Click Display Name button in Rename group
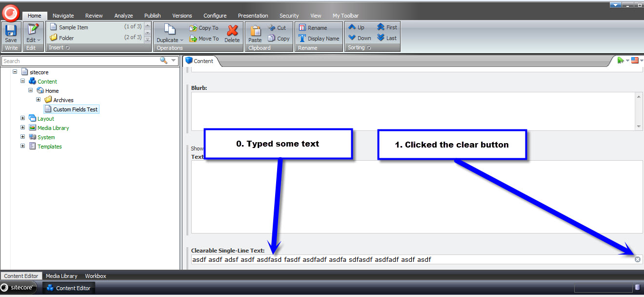This screenshot has height=297, width=644. click(x=319, y=39)
